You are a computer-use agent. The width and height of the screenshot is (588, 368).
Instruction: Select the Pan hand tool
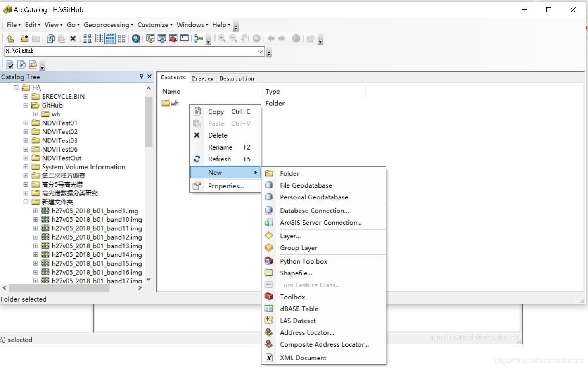245,38
